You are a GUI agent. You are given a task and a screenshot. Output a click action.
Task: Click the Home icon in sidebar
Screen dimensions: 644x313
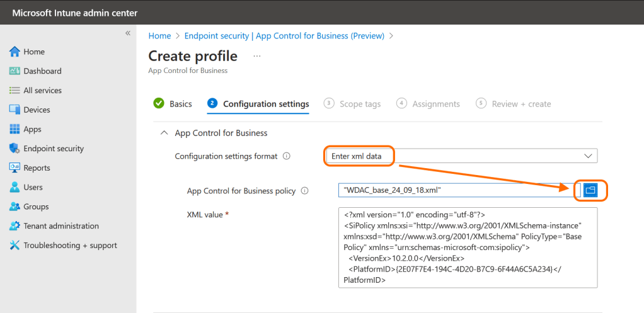(x=15, y=52)
